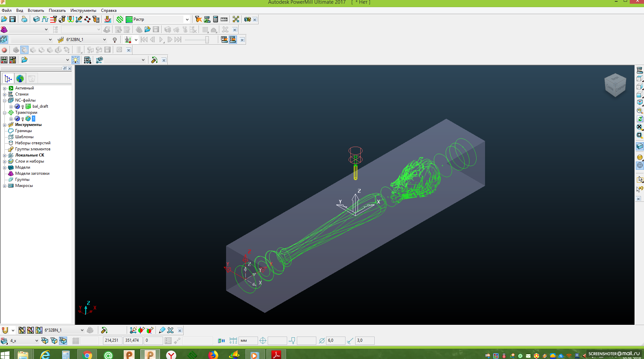Viewport: 644px width, 359px height.
Task: Click the resize to fit view icon
Action: point(640,127)
